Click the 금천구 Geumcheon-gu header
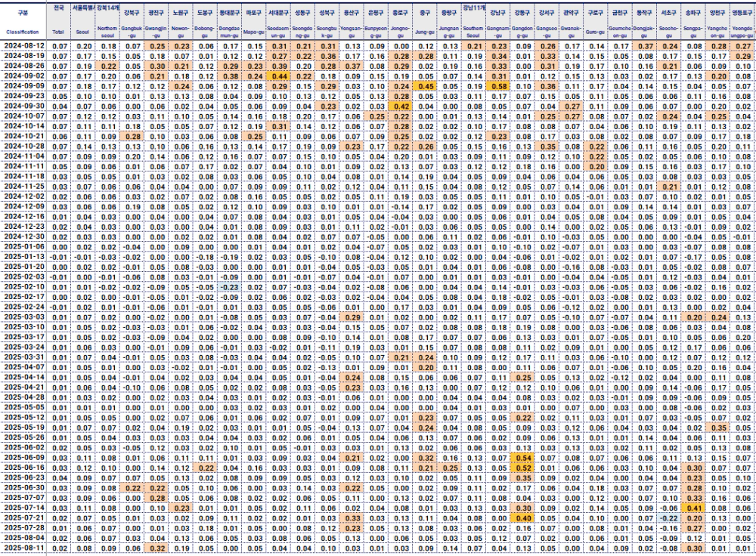This screenshot has width=756, height=556. click(x=621, y=21)
